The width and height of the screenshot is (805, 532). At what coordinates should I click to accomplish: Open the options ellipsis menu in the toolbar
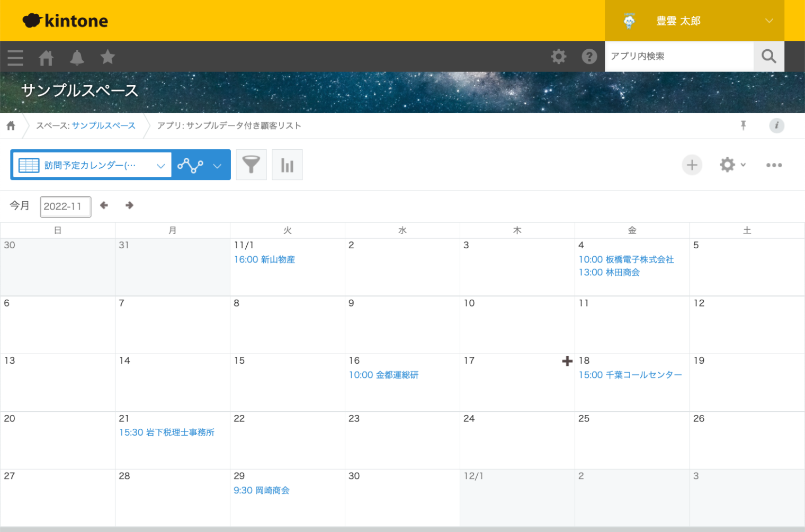[774, 165]
